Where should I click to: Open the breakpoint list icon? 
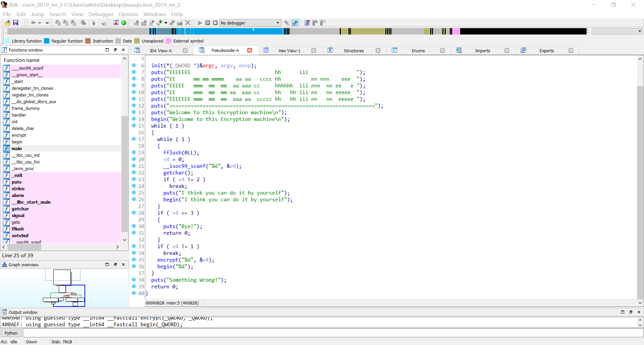307,23
